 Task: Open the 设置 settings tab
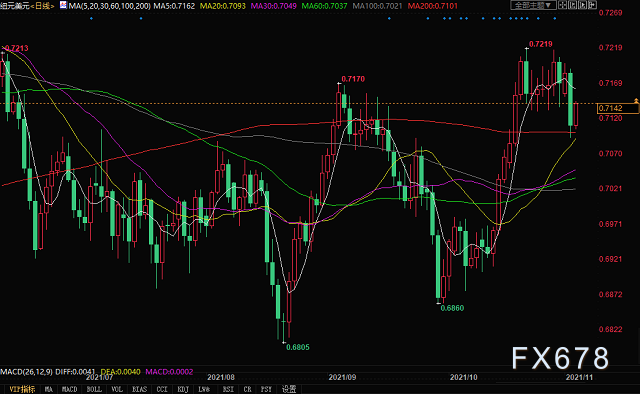coord(289,389)
